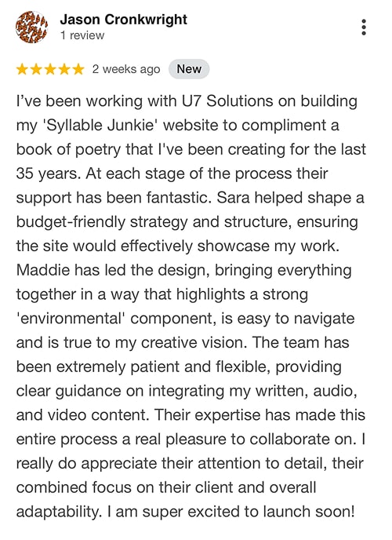
Task: Click the fourth gold rating star
Action: (x=64, y=69)
